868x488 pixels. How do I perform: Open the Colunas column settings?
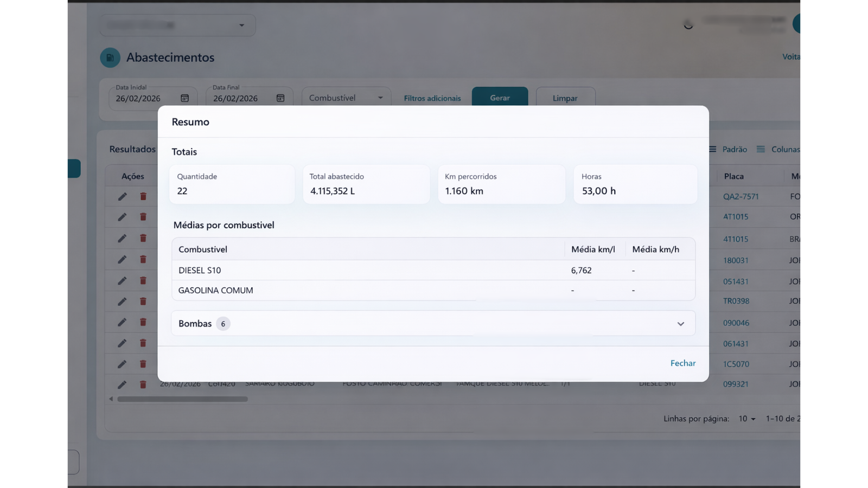click(x=778, y=149)
